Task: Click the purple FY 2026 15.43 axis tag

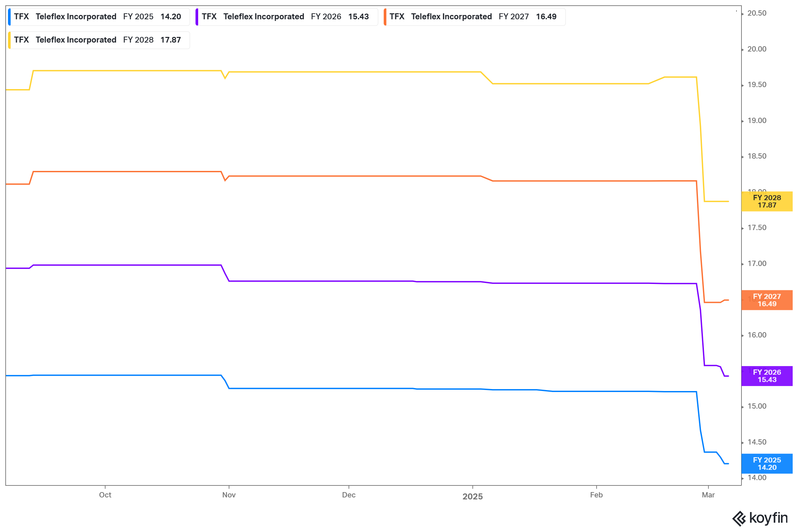Action: coord(767,376)
